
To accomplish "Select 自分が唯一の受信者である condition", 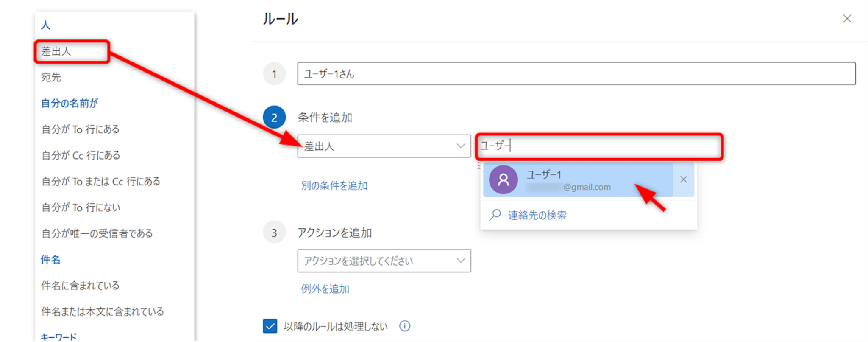I will [x=97, y=233].
